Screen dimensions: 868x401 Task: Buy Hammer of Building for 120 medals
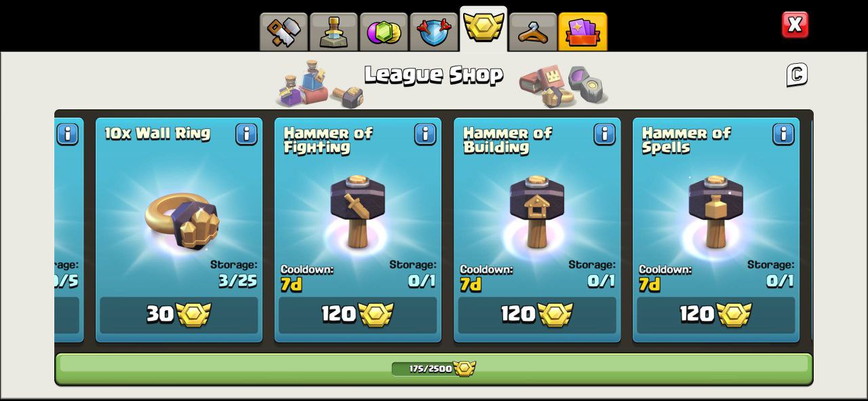coord(537,315)
